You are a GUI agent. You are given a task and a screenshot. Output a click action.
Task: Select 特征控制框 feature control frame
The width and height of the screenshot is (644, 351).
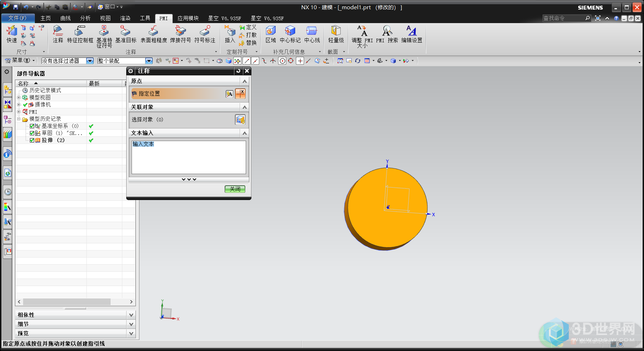[x=80, y=34]
